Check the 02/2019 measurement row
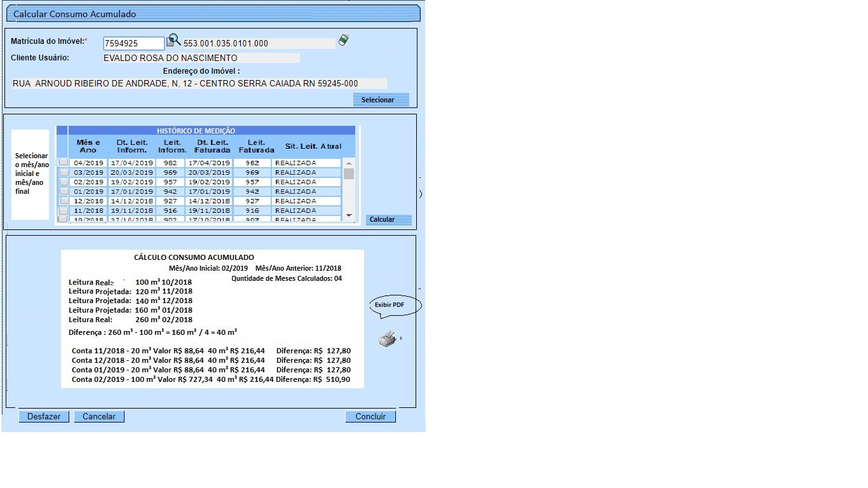Image resolution: width=868 pixels, height=488 pixels. click(x=64, y=182)
